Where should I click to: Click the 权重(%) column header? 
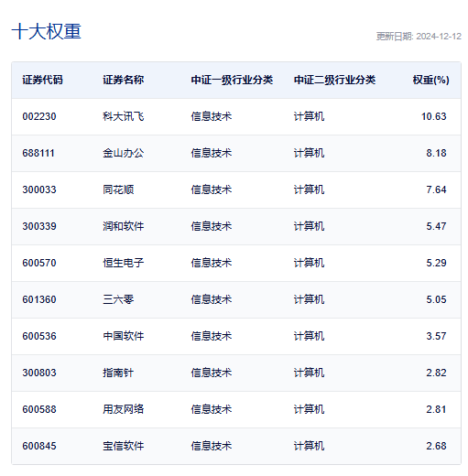click(x=430, y=80)
